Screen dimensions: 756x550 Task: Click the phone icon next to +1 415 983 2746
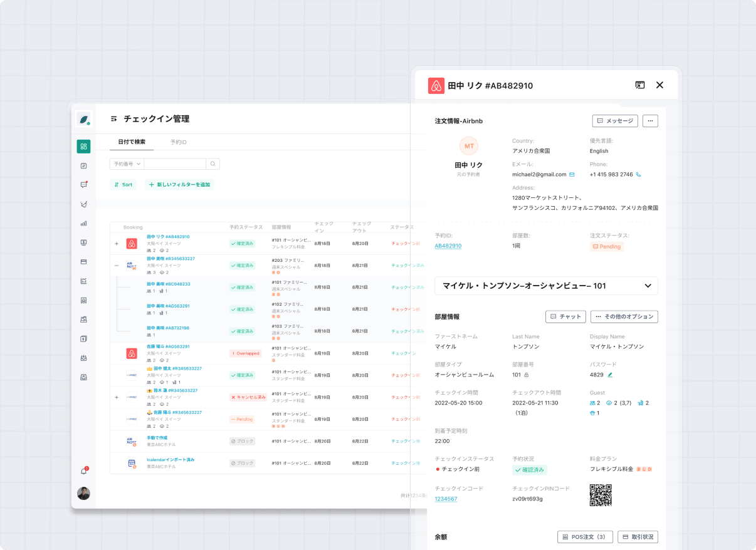(639, 175)
